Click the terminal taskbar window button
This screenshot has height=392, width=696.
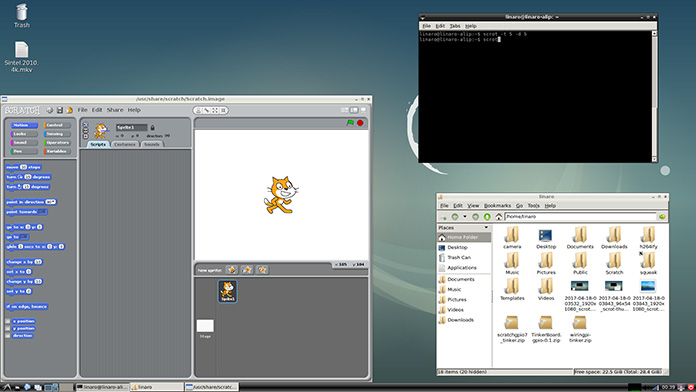coord(103,387)
